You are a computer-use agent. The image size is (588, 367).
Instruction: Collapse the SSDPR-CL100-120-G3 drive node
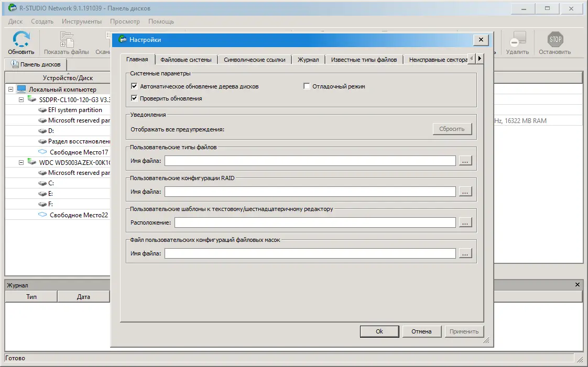pos(21,99)
